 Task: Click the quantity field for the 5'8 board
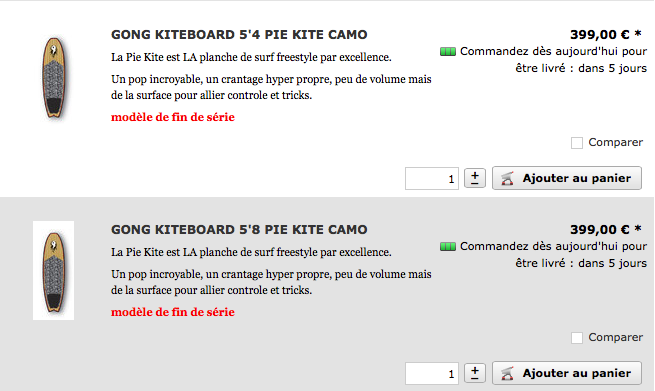click(x=432, y=373)
